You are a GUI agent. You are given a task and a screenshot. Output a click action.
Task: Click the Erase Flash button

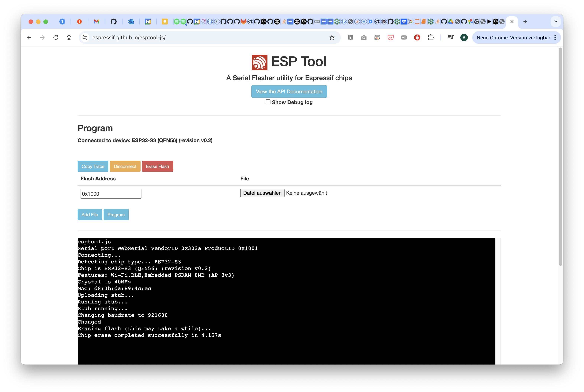click(x=157, y=166)
